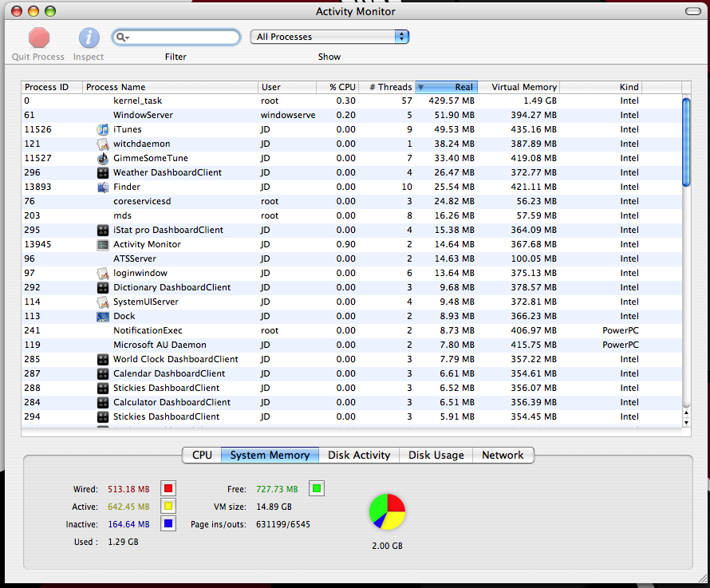Click the Quit Process toolbar label
Image resolution: width=710 pixels, height=588 pixels.
click(38, 57)
